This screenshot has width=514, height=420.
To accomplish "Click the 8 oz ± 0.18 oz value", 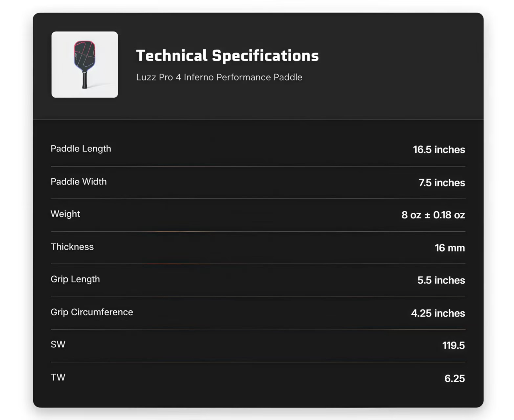I will tap(433, 215).
